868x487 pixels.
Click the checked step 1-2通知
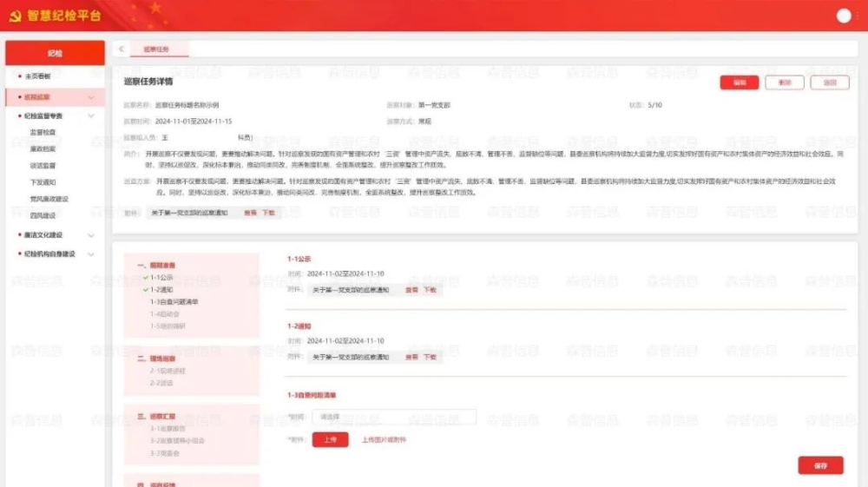coord(161,290)
